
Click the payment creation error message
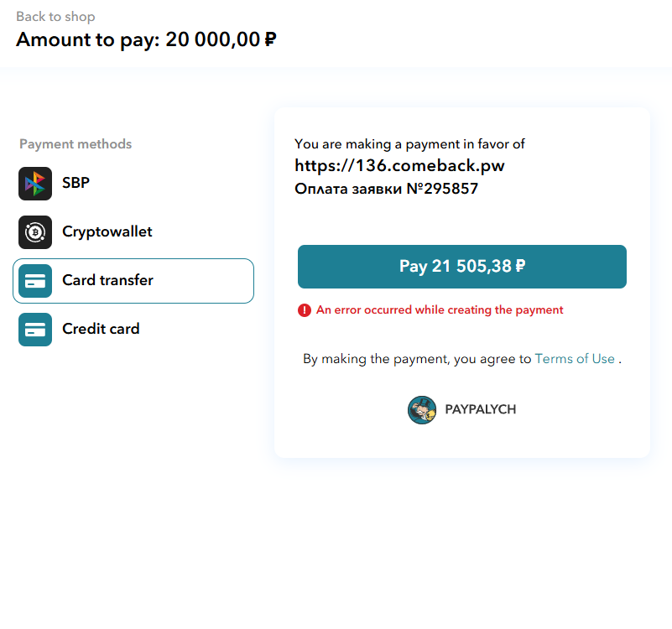[x=440, y=310]
